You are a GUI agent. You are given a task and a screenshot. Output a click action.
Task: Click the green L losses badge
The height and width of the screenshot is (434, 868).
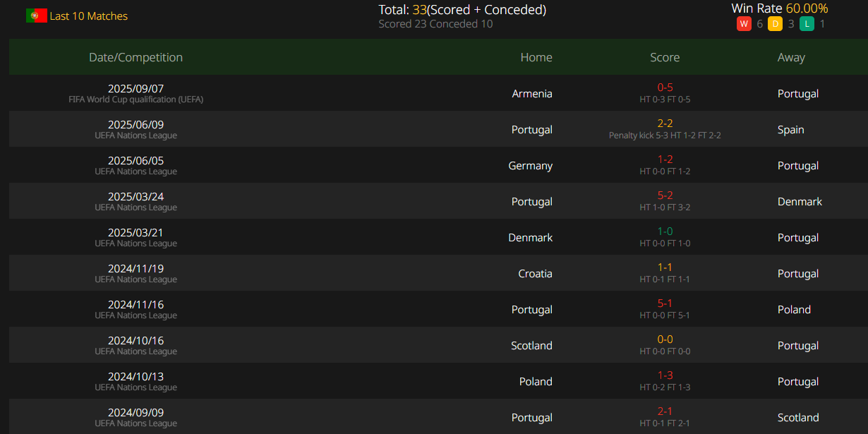[x=807, y=24]
